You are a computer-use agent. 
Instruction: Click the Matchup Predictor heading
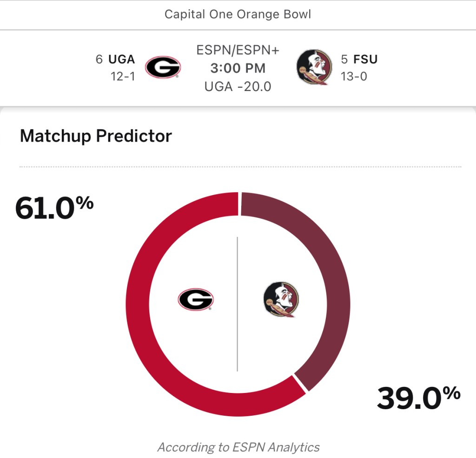[x=96, y=136]
